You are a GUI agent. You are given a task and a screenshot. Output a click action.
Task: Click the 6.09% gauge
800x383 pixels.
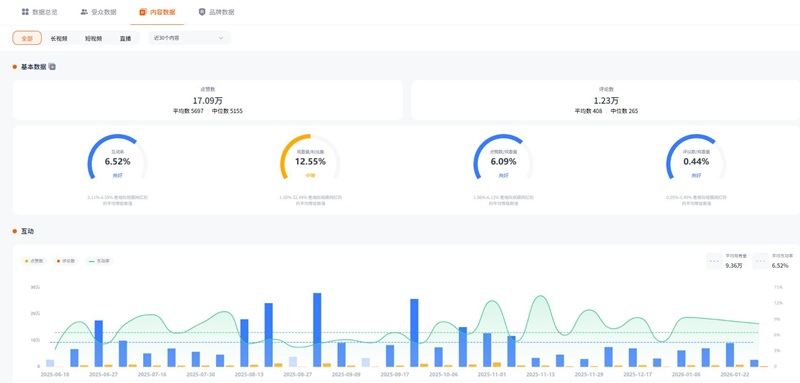(504, 158)
